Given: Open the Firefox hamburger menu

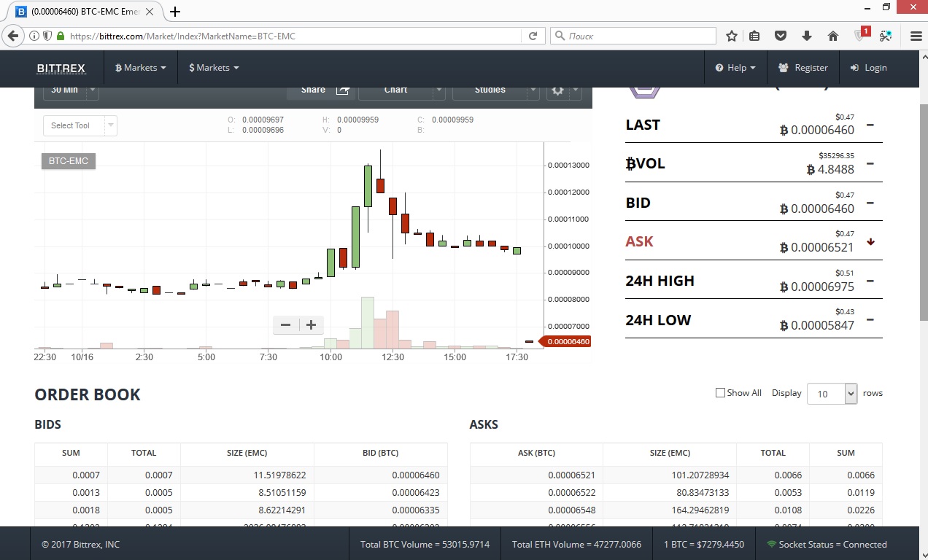Looking at the screenshot, I should 916,36.
